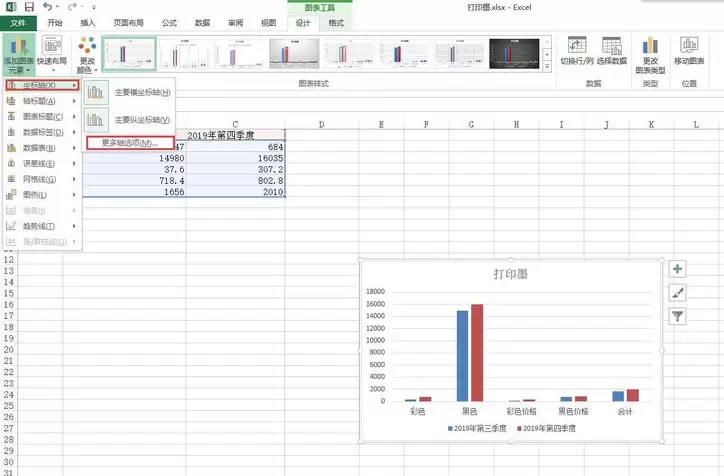The height and width of the screenshot is (476, 724).
Task: Click the 切换行/列 (Switch Row/Column) icon
Action: (x=577, y=51)
